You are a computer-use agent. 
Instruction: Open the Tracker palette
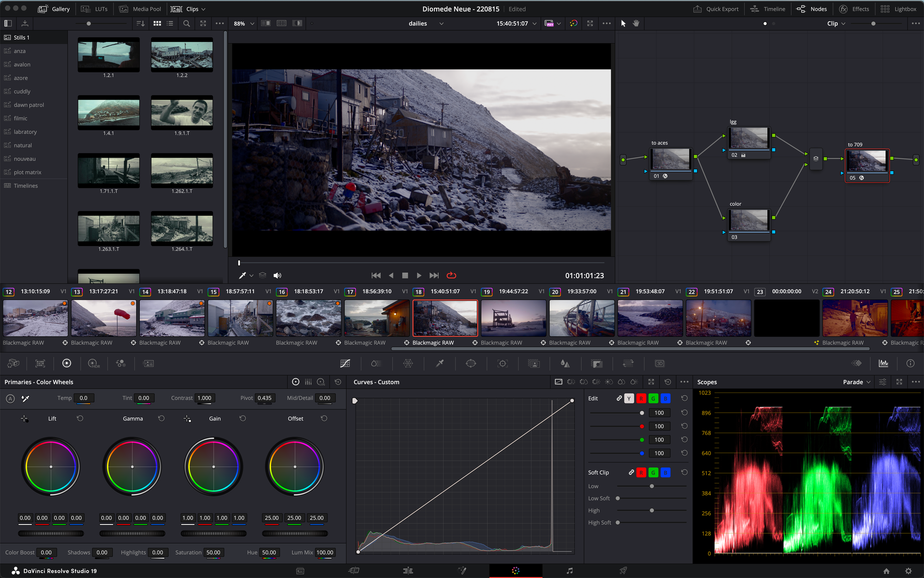503,364
